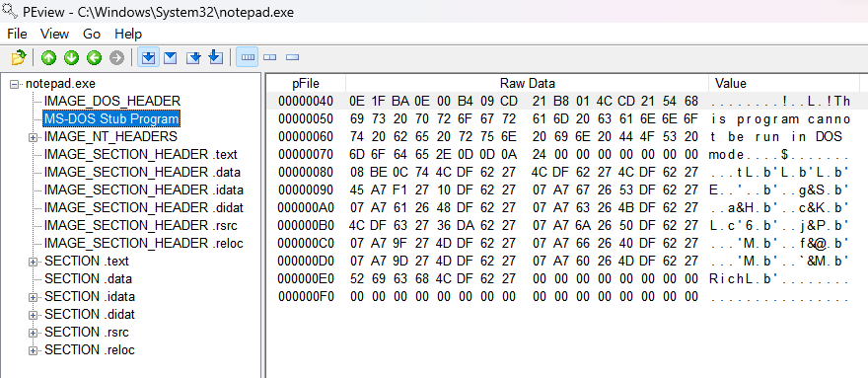Select IMAGE_SECTION_HEADER .rsrc
The width and height of the screenshot is (868, 378).
pos(141,225)
